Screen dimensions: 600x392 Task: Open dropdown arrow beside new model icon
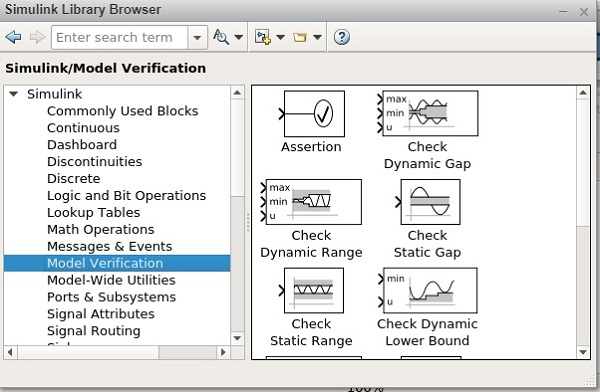(x=280, y=37)
